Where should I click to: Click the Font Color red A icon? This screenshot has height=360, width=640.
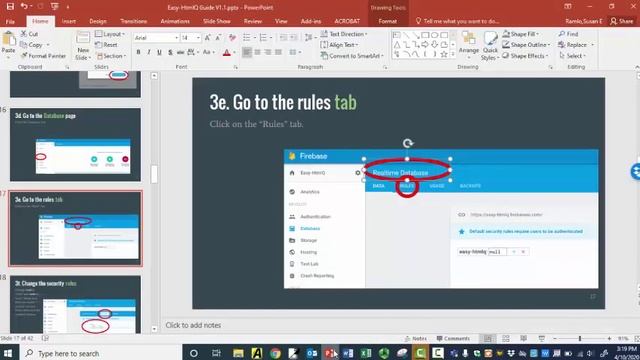point(227,52)
